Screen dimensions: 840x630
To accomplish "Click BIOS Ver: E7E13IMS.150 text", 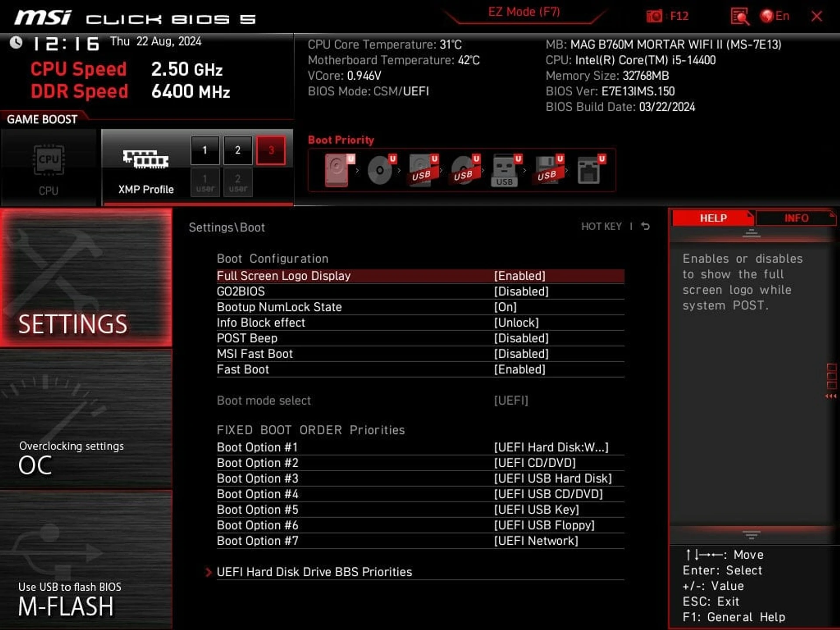I will (x=610, y=91).
